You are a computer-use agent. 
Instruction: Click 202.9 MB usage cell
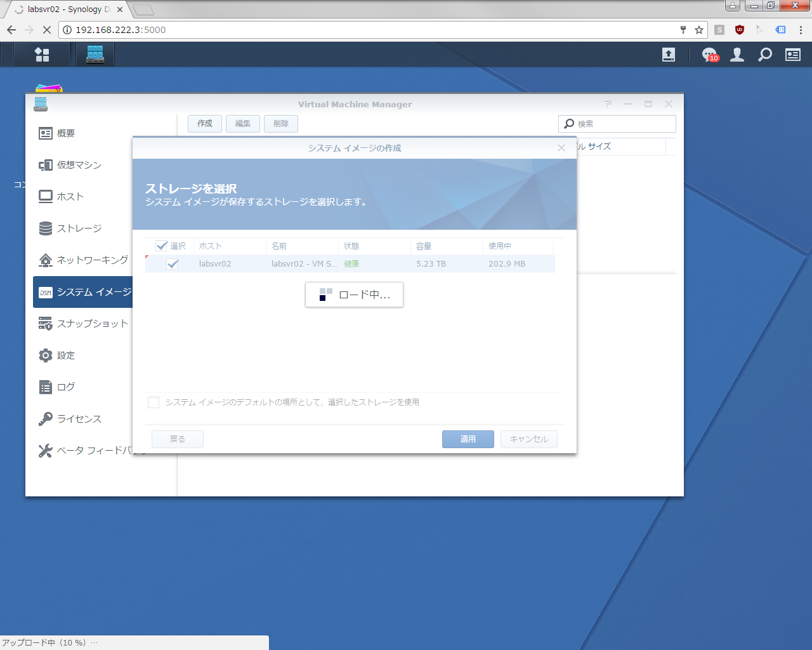point(507,264)
